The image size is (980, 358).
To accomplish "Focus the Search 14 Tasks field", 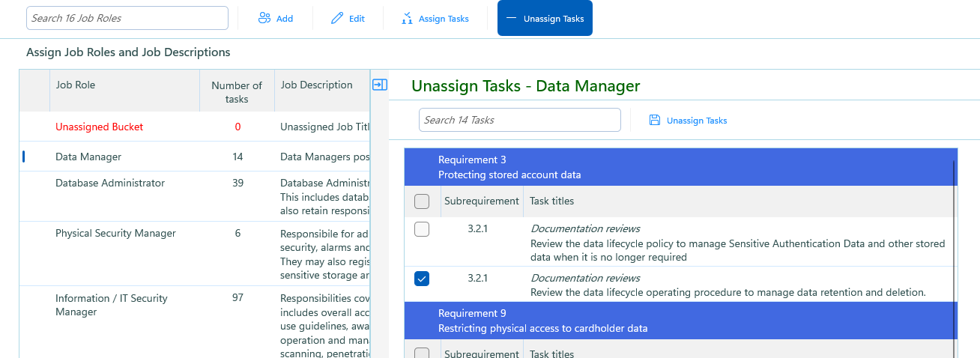I will tap(520, 120).
